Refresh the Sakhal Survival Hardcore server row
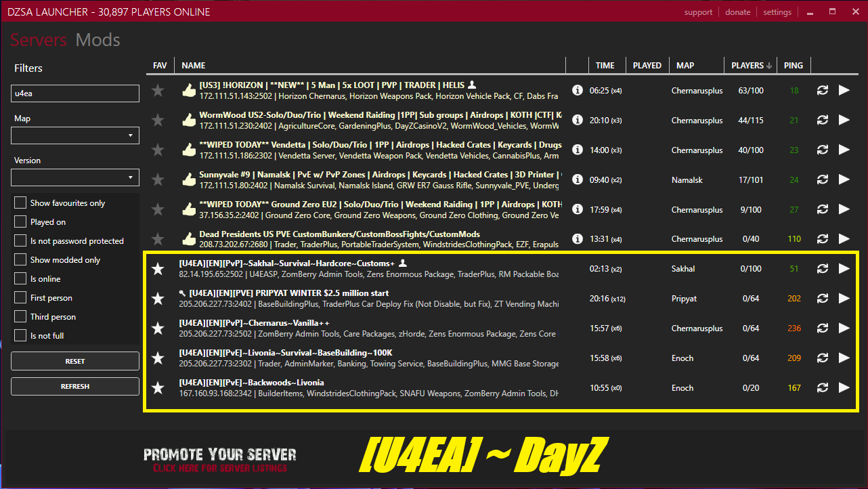Screen dimensions: 868x489 [823, 269]
